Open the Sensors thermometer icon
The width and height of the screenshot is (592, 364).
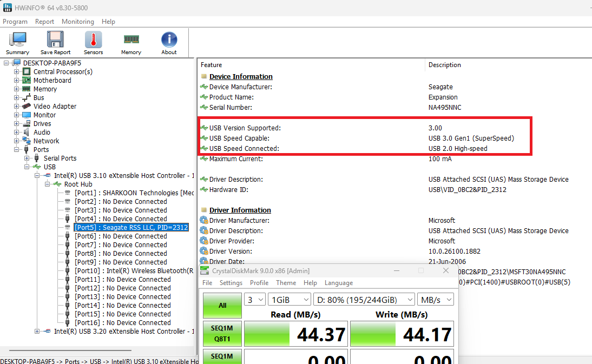[x=93, y=39]
